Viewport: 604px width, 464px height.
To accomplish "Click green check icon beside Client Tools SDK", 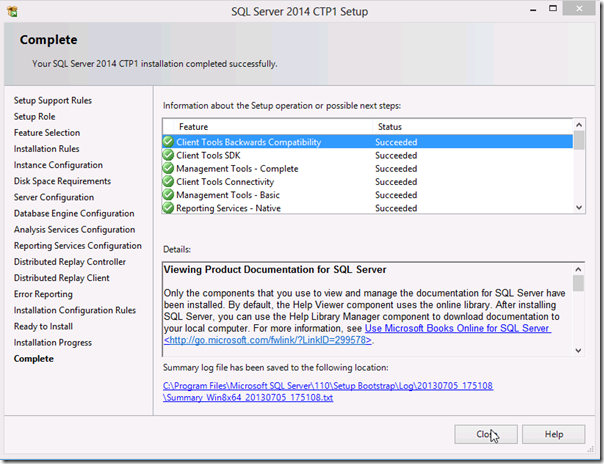I will tap(168, 155).
